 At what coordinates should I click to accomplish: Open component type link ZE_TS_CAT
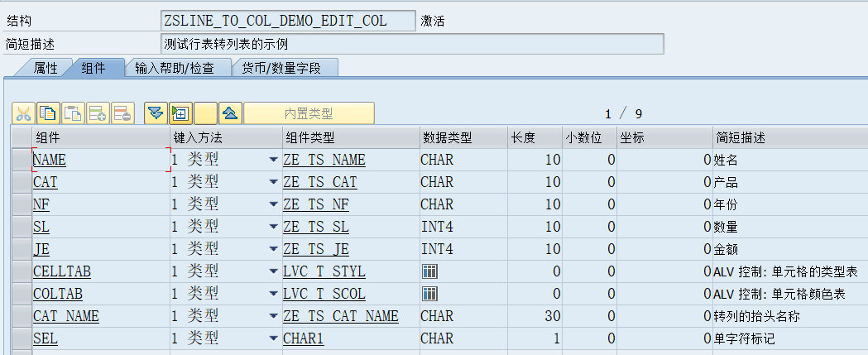click(320, 182)
